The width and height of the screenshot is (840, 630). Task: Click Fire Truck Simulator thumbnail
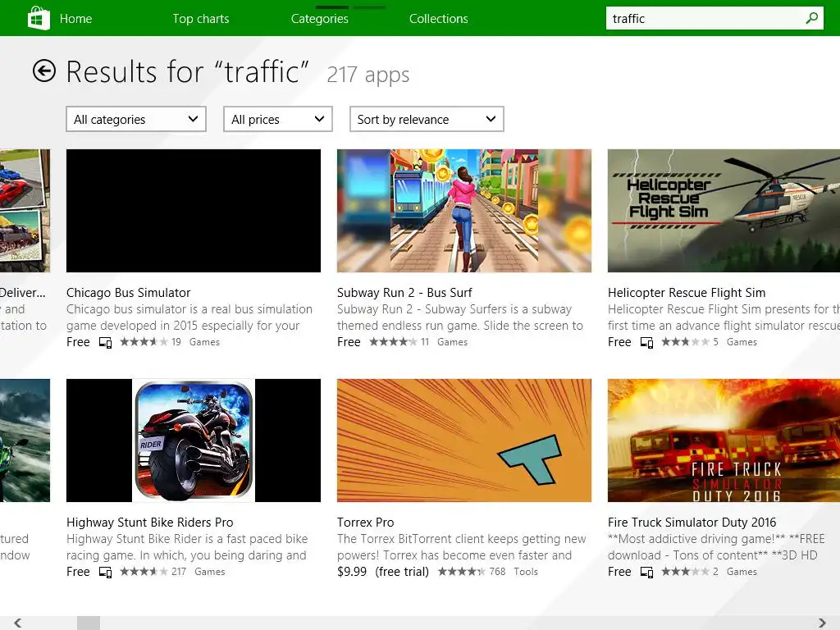724,441
